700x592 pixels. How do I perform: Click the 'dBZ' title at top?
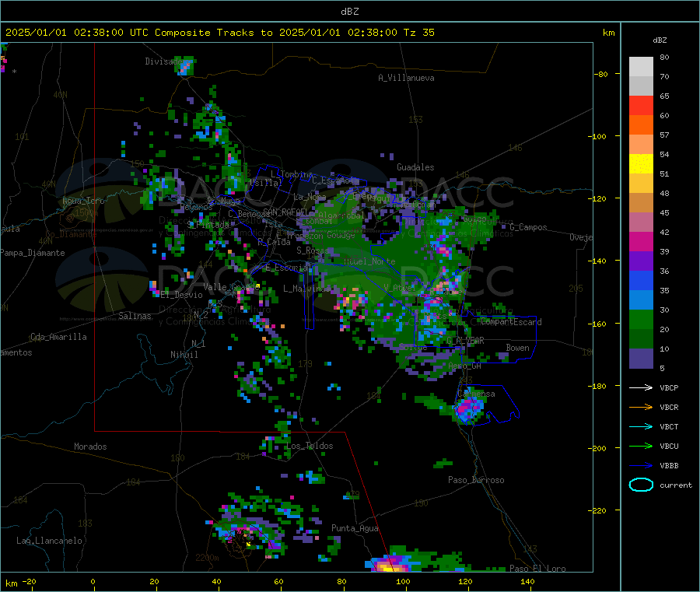pyautogui.click(x=349, y=12)
